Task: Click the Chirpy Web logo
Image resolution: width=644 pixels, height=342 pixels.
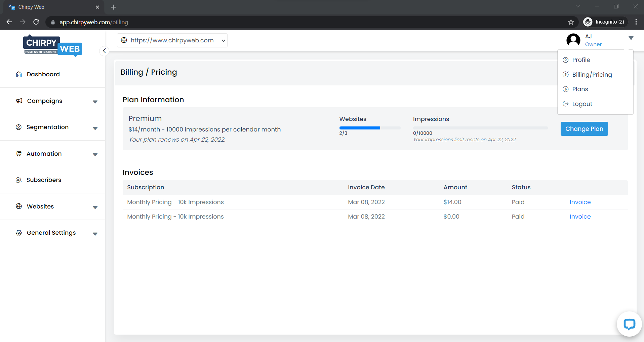Action: click(x=52, y=45)
